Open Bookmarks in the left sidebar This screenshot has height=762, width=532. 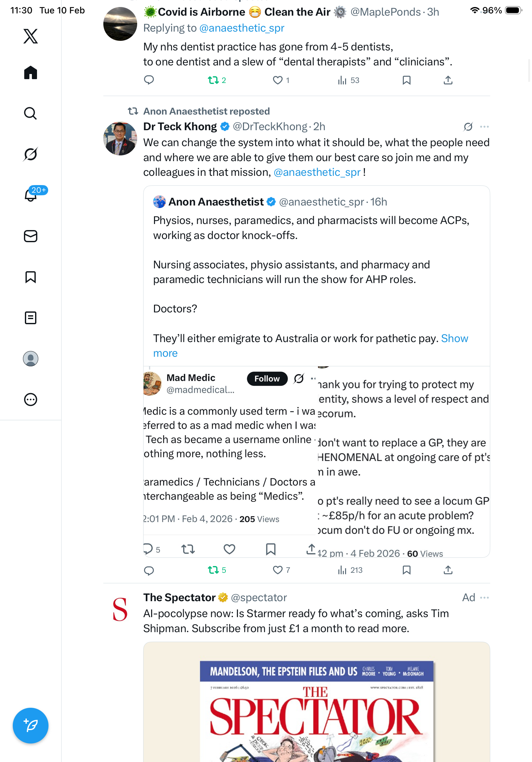(x=31, y=277)
